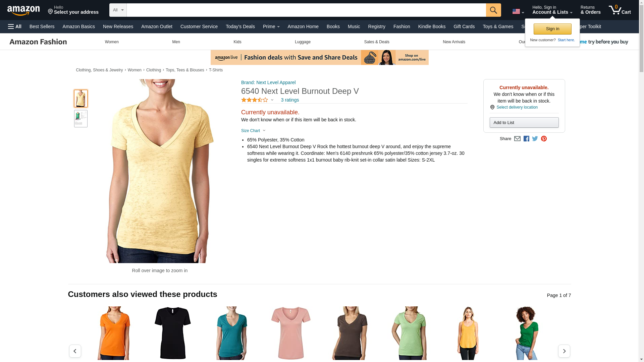This screenshot has width=644, height=362.
Task: Open the 3 ratings link
Action: point(290,100)
